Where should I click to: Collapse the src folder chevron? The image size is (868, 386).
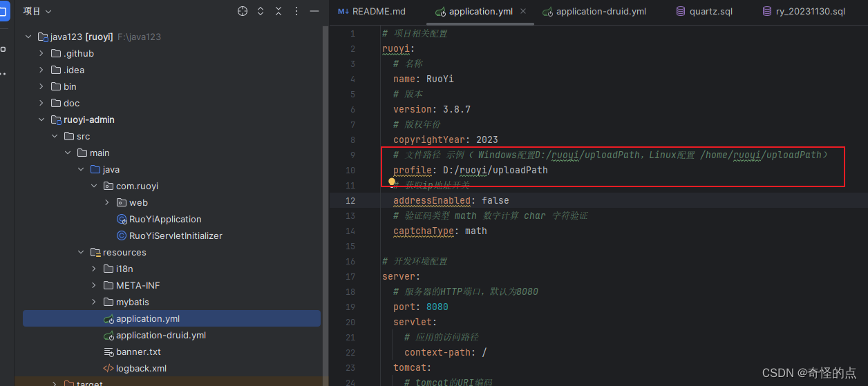[55, 136]
